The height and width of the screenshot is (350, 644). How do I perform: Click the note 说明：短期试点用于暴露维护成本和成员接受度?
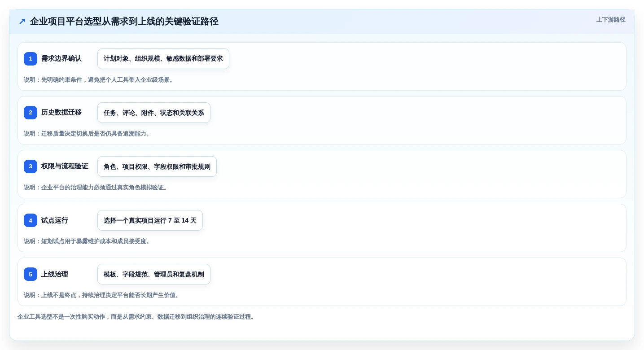point(87,241)
